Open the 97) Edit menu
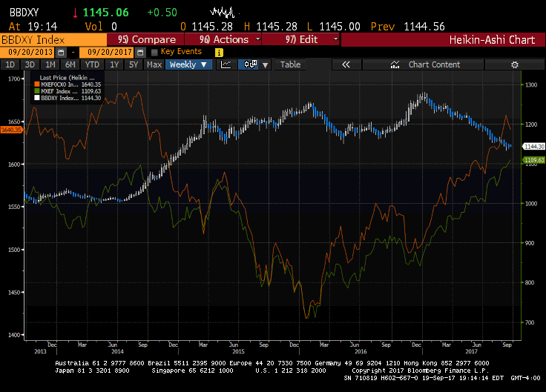Screen dimensions: 546x392 [300, 39]
